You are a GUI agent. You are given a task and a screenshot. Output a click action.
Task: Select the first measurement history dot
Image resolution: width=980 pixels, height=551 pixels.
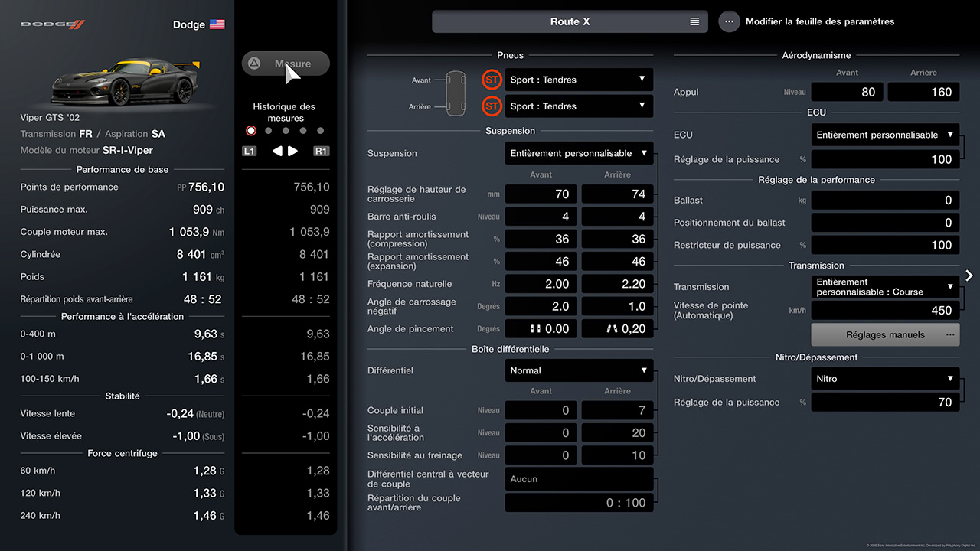(x=251, y=131)
